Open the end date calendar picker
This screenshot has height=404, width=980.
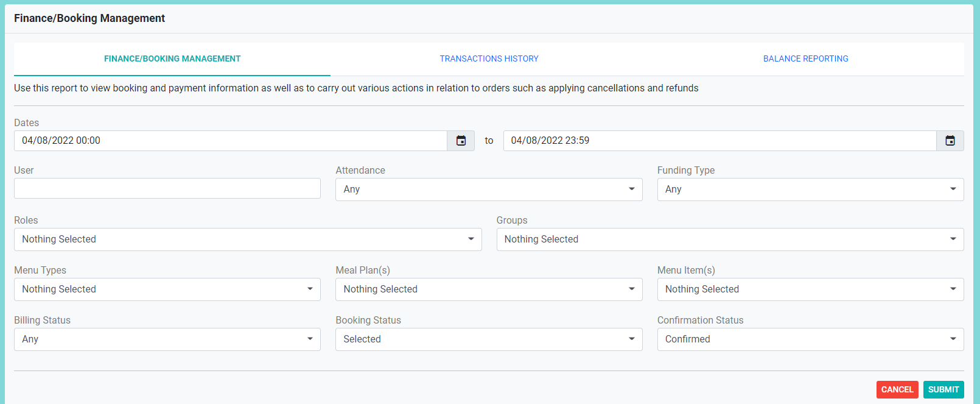coord(950,141)
